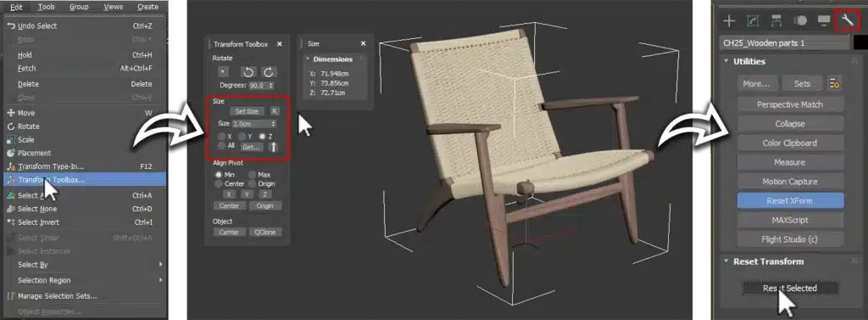Click the Move icon in Edit menu
The height and width of the screenshot is (320, 868).
(x=10, y=113)
